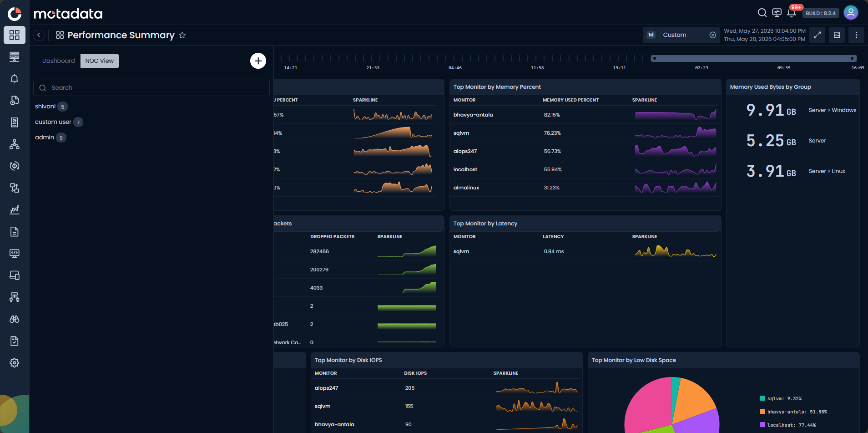Image resolution: width=868 pixels, height=433 pixels.
Task: Open the dependency map icon in sidebar
Action: coord(15,188)
